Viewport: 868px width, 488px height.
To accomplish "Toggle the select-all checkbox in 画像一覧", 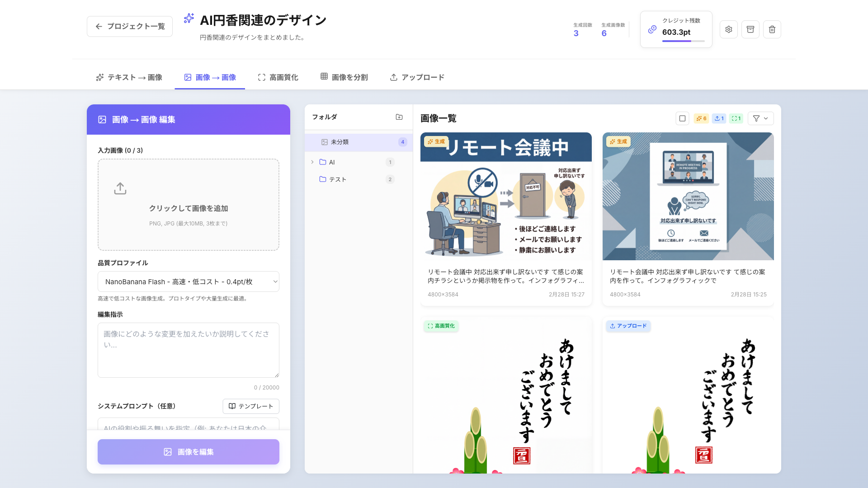I will point(683,118).
